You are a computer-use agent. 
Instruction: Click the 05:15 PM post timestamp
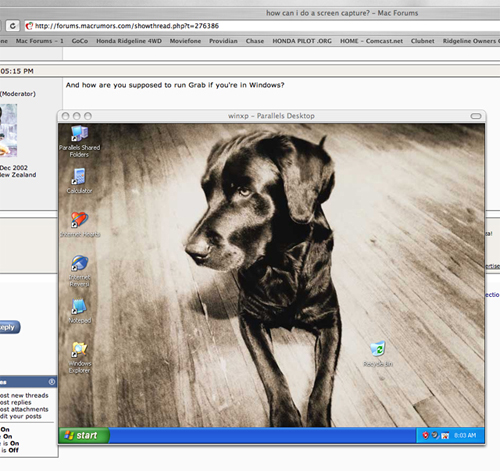[17, 71]
